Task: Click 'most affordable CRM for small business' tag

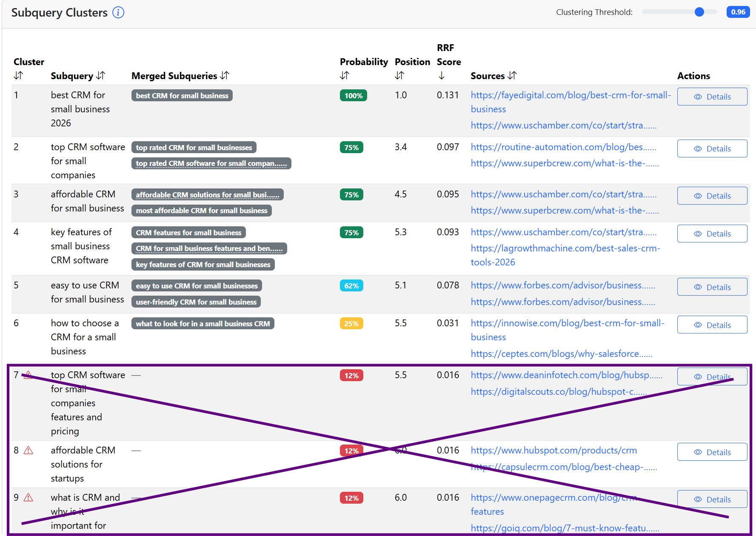Action: coord(201,211)
